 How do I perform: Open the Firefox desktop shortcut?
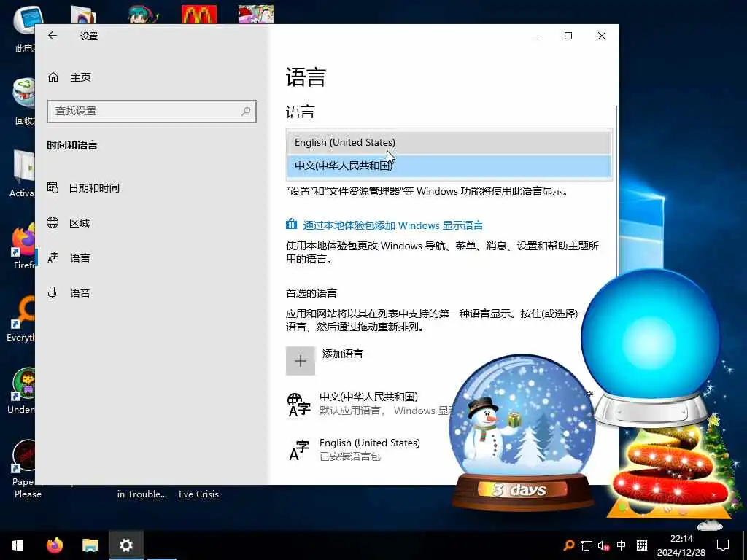click(23, 246)
